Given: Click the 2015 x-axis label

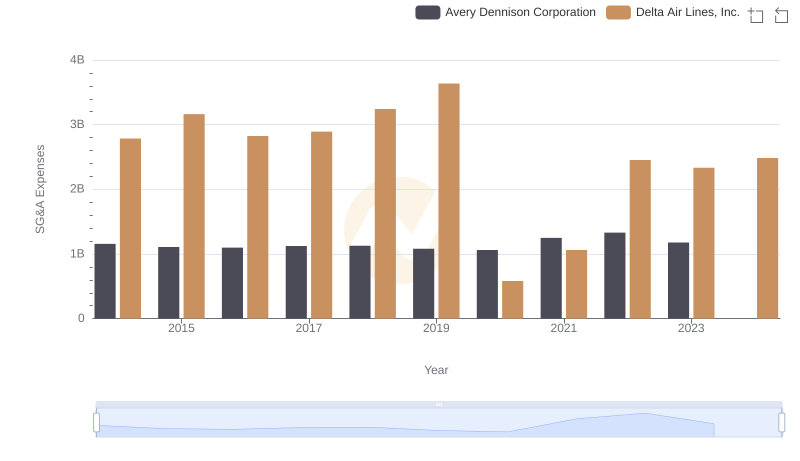Looking at the screenshot, I should point(181,328).
